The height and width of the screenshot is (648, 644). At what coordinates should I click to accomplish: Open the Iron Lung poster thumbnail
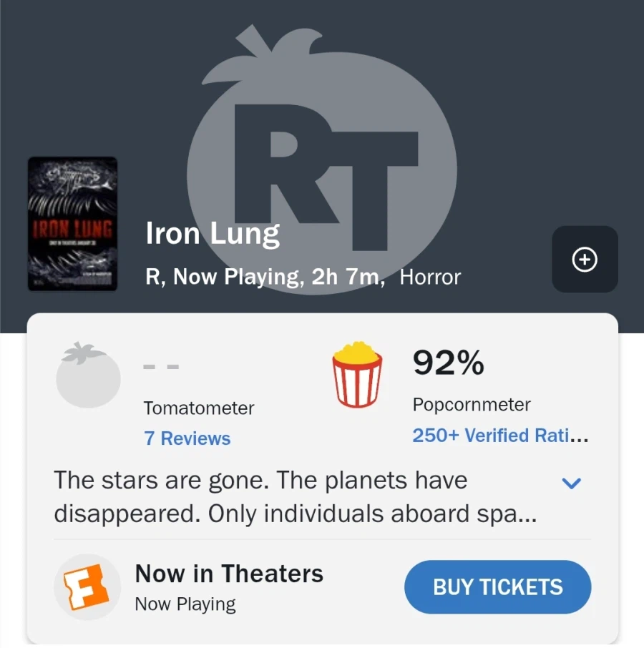72,224
